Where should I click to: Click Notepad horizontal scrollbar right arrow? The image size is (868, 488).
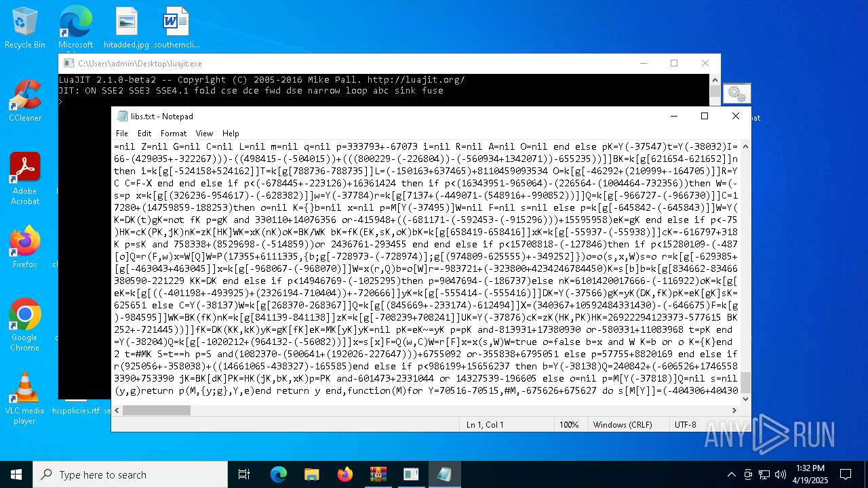(734, 410)
